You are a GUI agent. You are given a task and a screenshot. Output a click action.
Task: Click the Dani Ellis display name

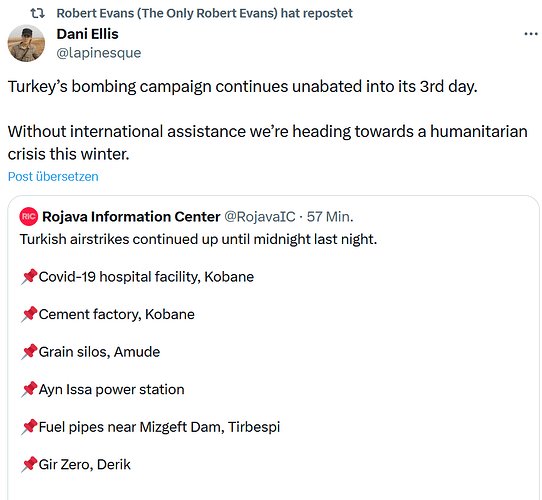tap(87, 34)
